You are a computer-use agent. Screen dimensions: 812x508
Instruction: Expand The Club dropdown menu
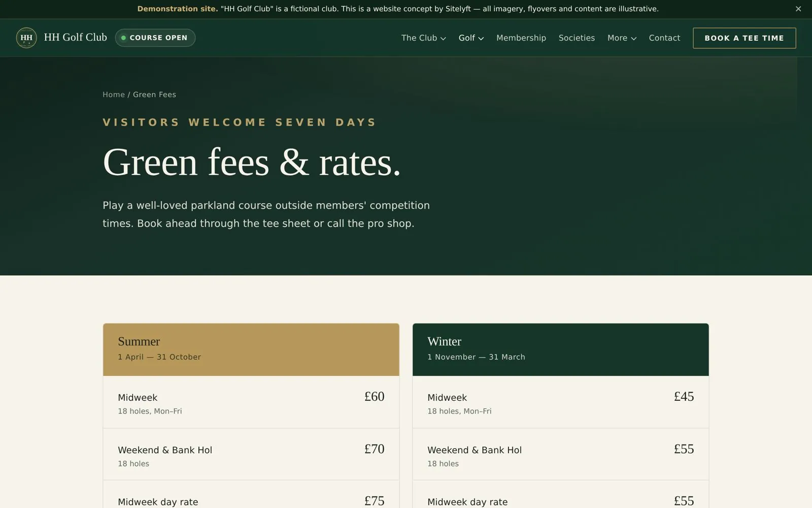(424, 38)
